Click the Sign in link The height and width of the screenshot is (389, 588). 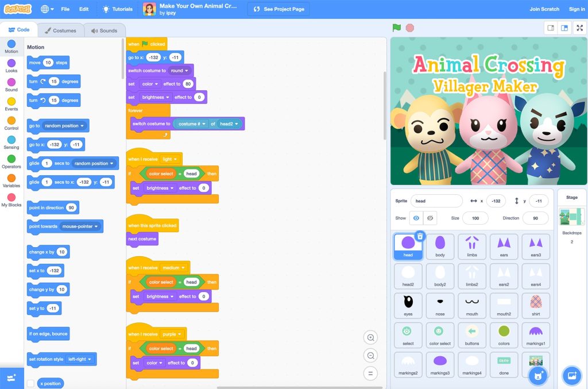(576, 9)
